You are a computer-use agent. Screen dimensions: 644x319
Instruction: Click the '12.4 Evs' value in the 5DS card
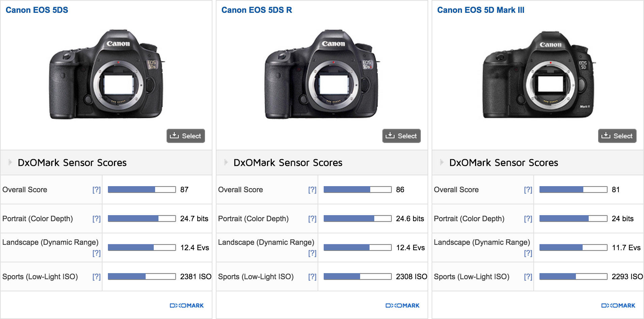coord(195,248)
